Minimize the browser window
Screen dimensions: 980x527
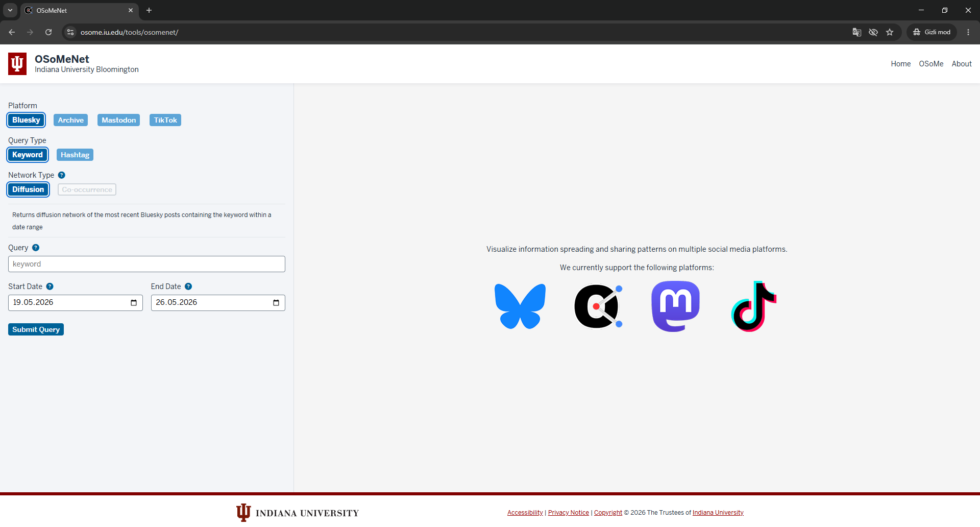click(x=921, y=10)
